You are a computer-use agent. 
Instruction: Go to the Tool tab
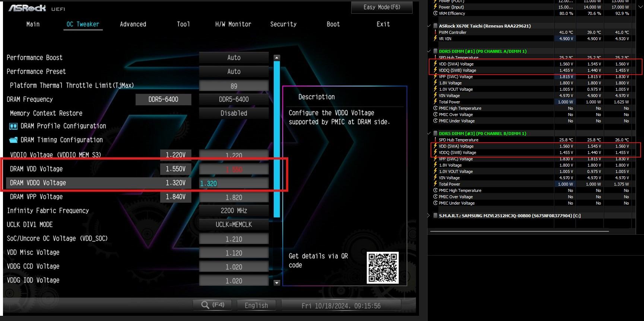[183, 24]
